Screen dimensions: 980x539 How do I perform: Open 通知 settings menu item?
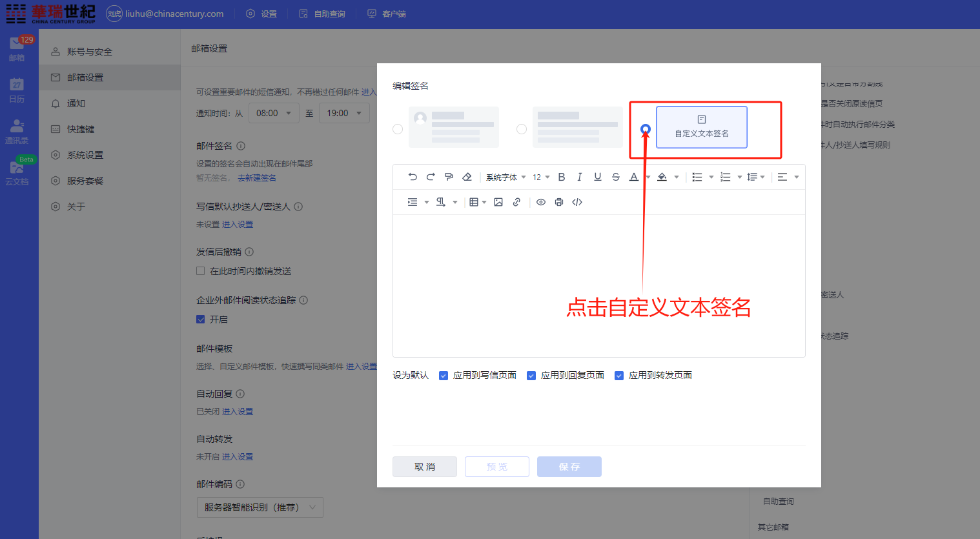[110, 103]
